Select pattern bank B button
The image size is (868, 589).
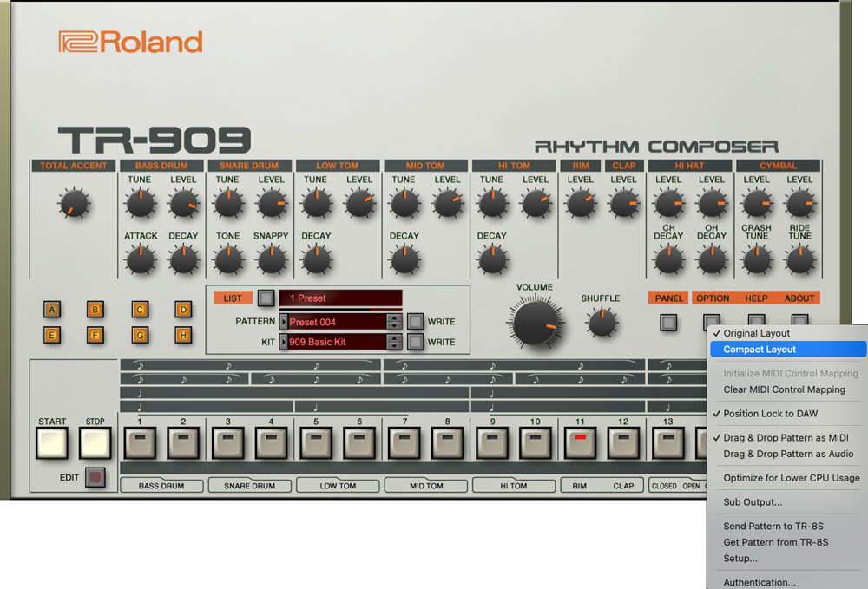(x=95, y=310)
